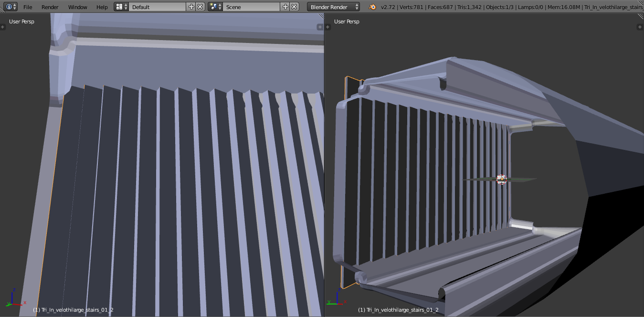
Task: Click the split-area corner of left viewport
Action: pyautogui.click(x=321, y=16)
